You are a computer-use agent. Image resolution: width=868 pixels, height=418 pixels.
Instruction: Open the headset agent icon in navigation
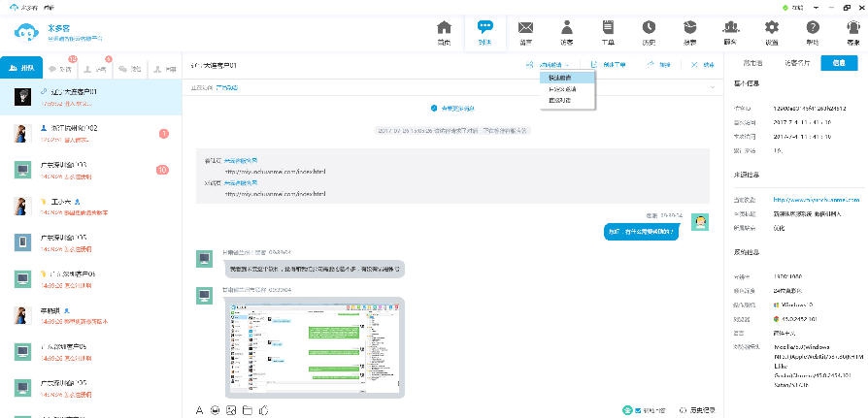click(853, 27)
